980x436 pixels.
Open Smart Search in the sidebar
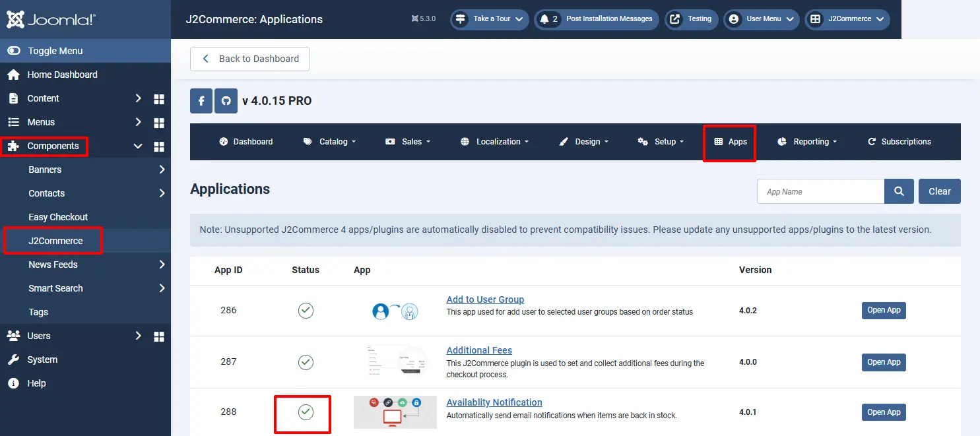pos(55,288)
